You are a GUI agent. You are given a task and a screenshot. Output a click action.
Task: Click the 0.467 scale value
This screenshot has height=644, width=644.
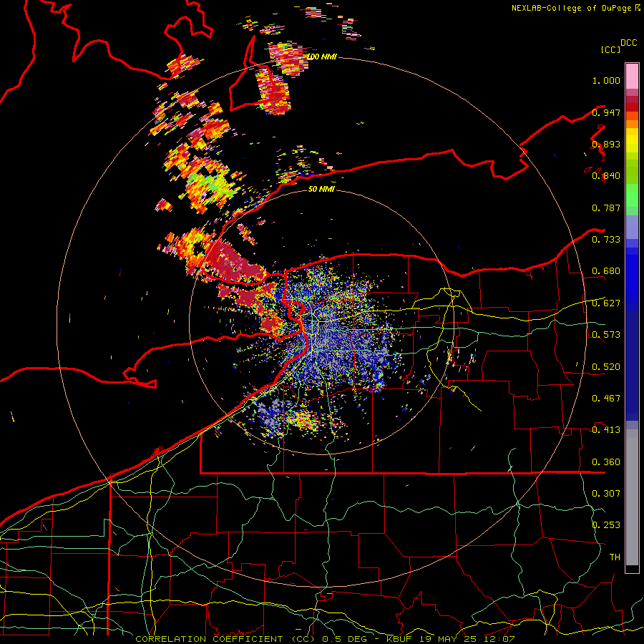606,399
